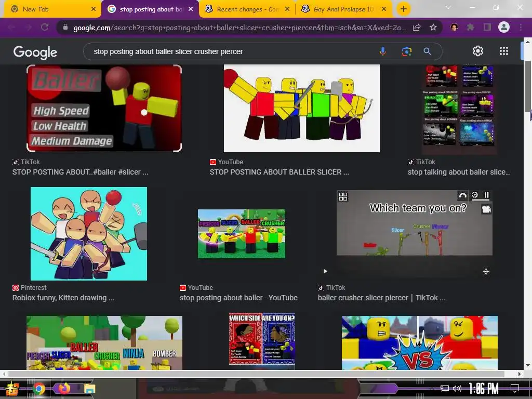Open 'STOP POSTING ABOUT BALLER SLICER' YouTube link

tap(279, 172)
